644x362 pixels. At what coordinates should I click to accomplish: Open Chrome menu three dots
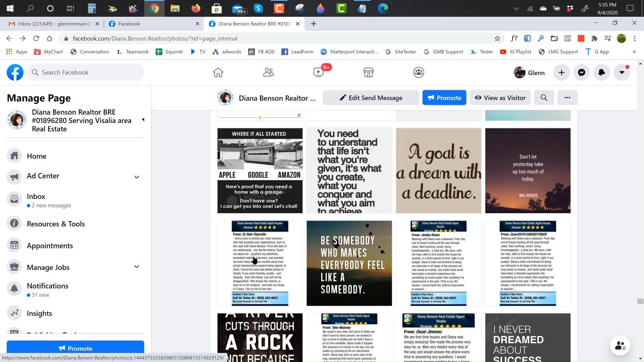click(635, 39)
